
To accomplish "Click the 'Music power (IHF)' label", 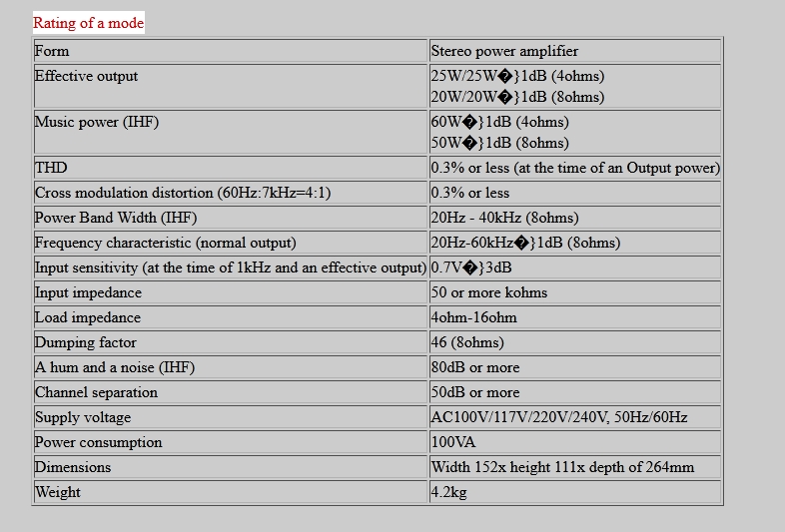I will tap(97, 123).
